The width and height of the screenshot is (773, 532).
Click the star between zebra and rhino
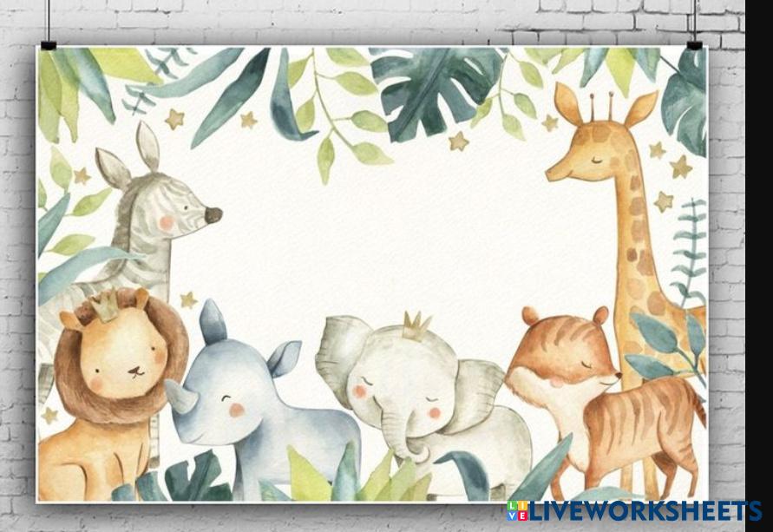[188, 299]
